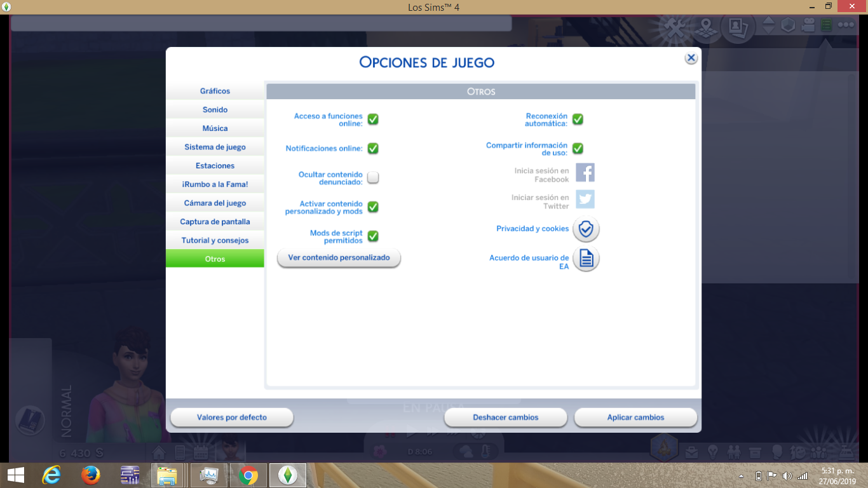
Task: Click Deshacer cambios button
Action: 505,417
